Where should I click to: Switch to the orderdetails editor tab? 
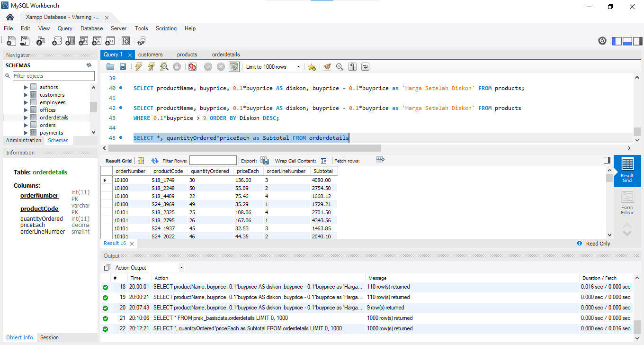pos(226,54)
